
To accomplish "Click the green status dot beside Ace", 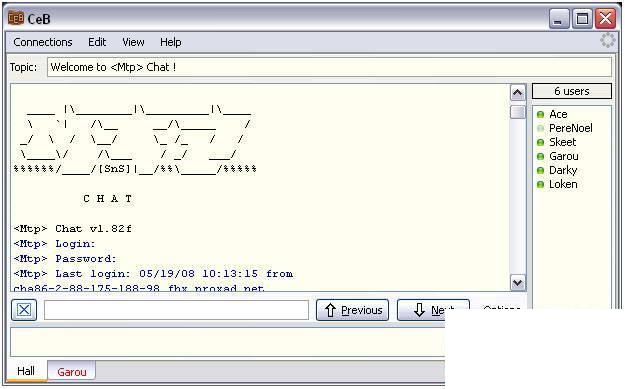I will 540,115.
